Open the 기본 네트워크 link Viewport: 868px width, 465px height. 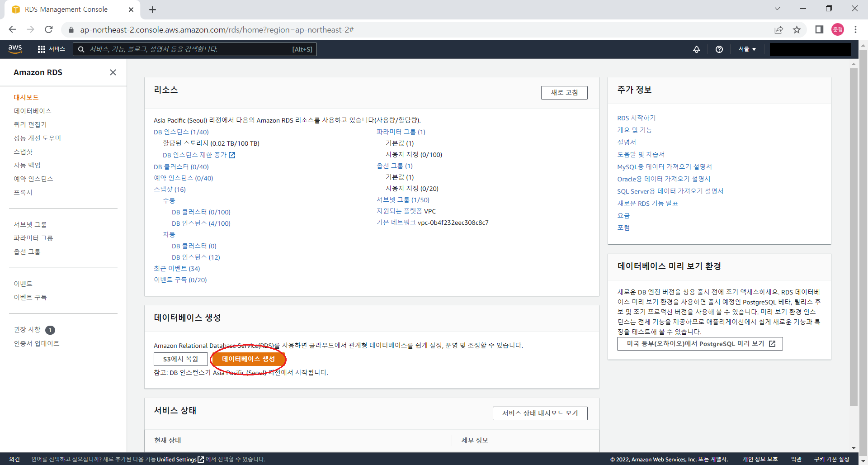[x=396, y=223]
